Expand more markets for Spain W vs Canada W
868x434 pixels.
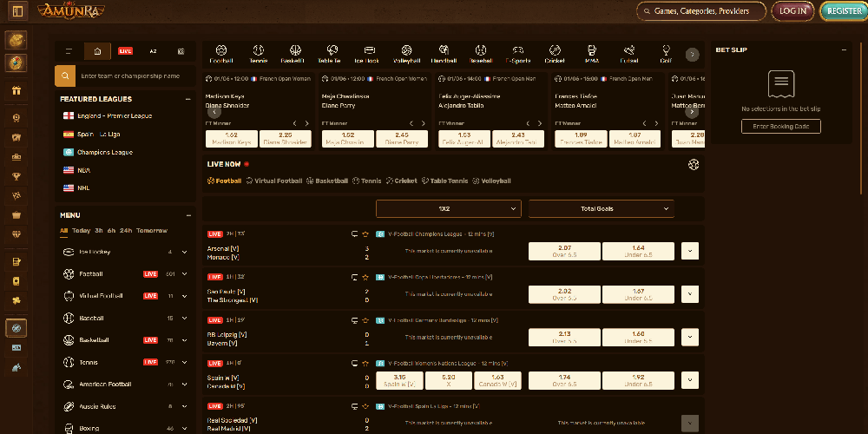click(690, 380)
